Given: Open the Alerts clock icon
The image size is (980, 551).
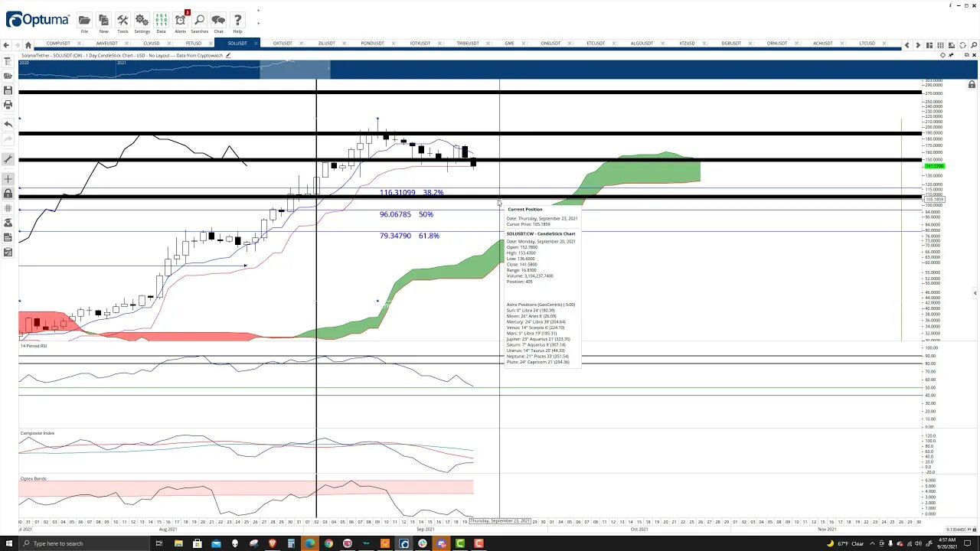Looking at the screenshot, I should [x=180, y=20].
